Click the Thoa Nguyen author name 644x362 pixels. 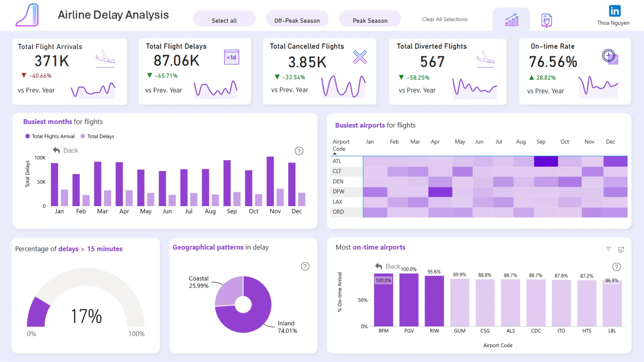[x=613, y=23]
